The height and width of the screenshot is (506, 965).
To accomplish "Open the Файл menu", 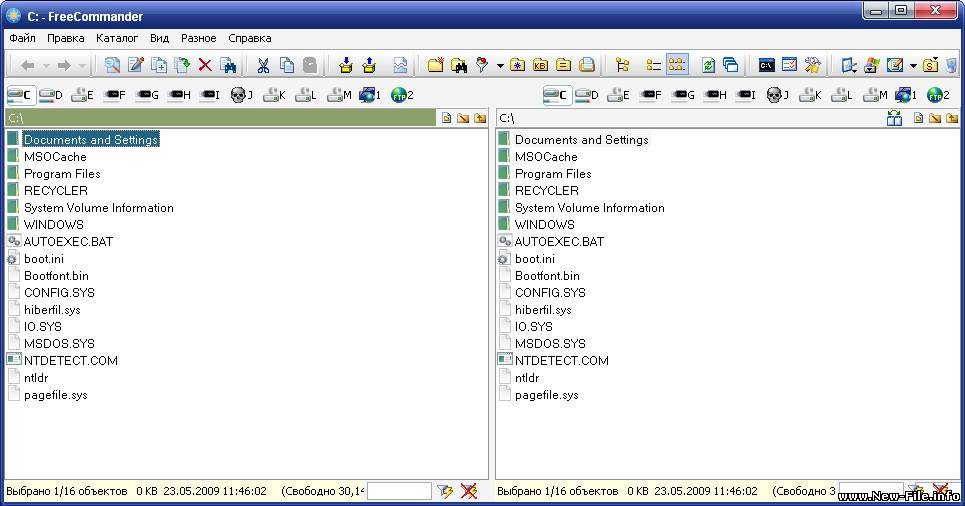I will click(22, 38).
